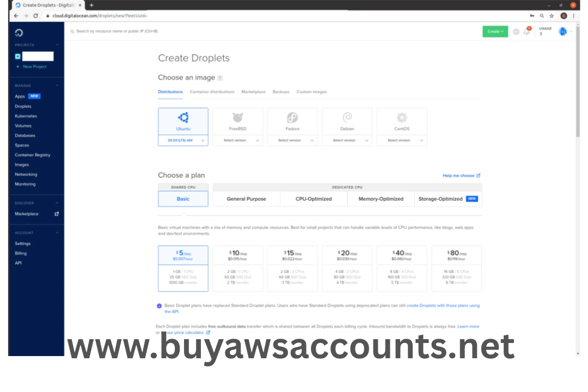Switch to the Marketplace image tab
Viewport: 588px width, 392px height.
pos(253,92)
